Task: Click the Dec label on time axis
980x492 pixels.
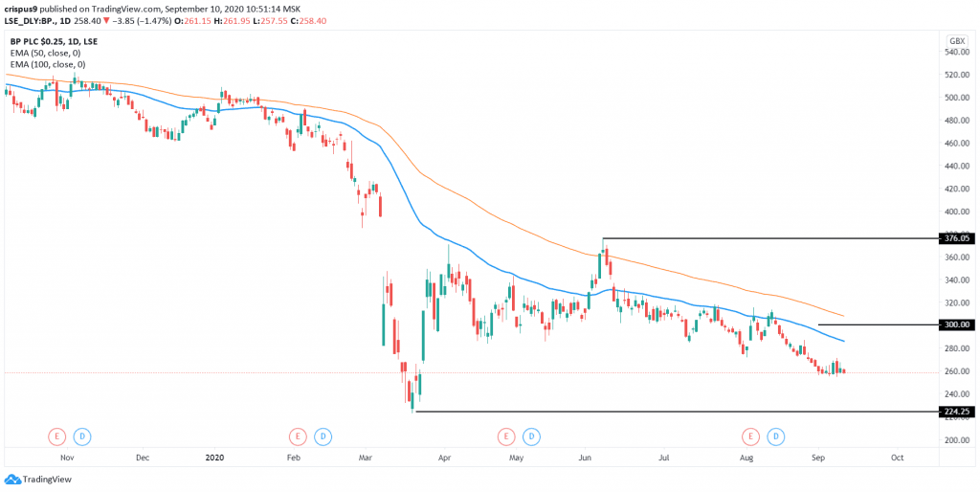Action: click(x=143, y=458)
